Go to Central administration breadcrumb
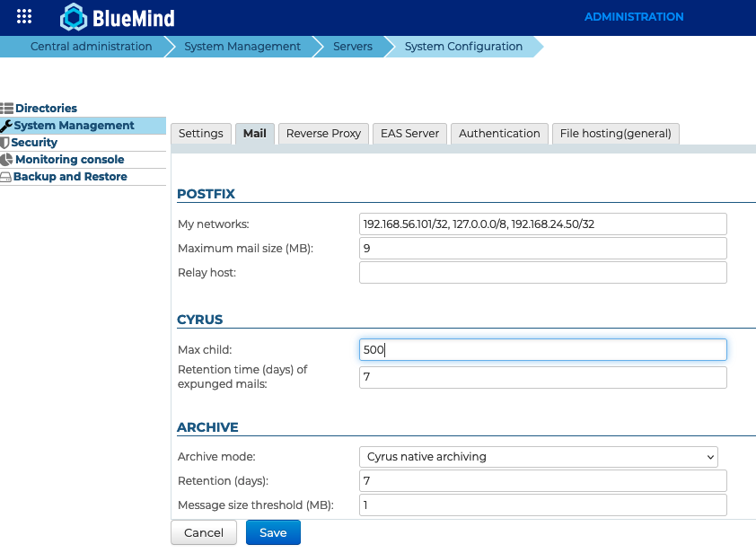This screenshot has height=553, width=756. pos(91,47)
